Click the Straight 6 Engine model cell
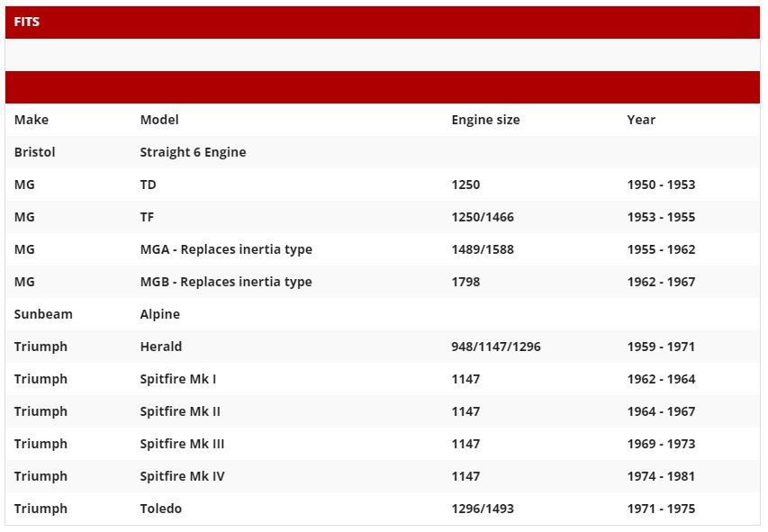768x532 pixels. (x=193, y=152)
